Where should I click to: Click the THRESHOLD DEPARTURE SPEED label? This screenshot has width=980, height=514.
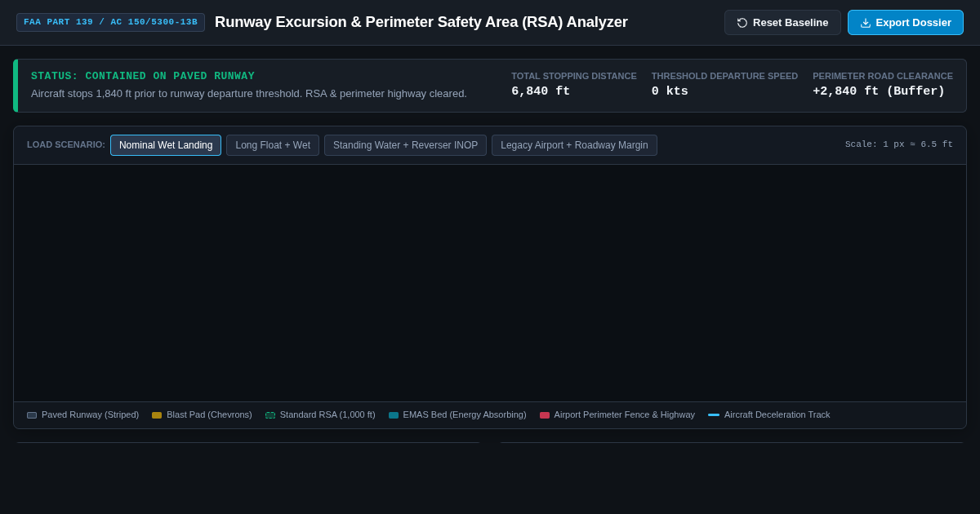[x=724, y=76]
